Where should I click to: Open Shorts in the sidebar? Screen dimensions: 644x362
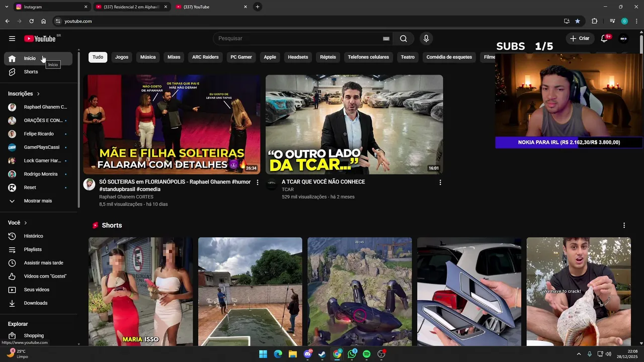[x=38, y=72]
